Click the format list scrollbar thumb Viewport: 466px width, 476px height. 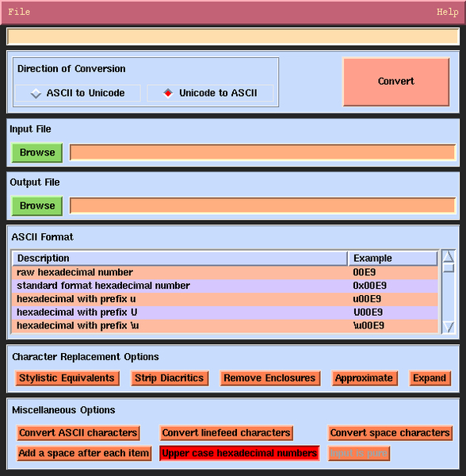tap(449, 268)
